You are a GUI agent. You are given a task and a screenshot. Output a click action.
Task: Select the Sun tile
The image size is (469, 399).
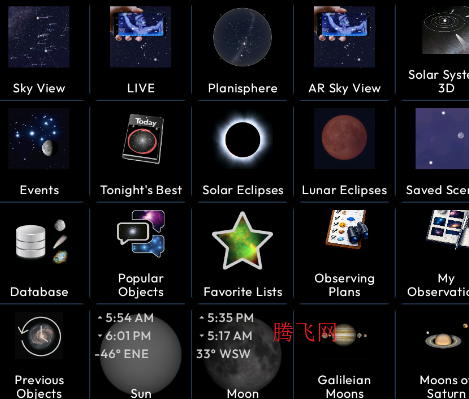(x=141, y=352)
